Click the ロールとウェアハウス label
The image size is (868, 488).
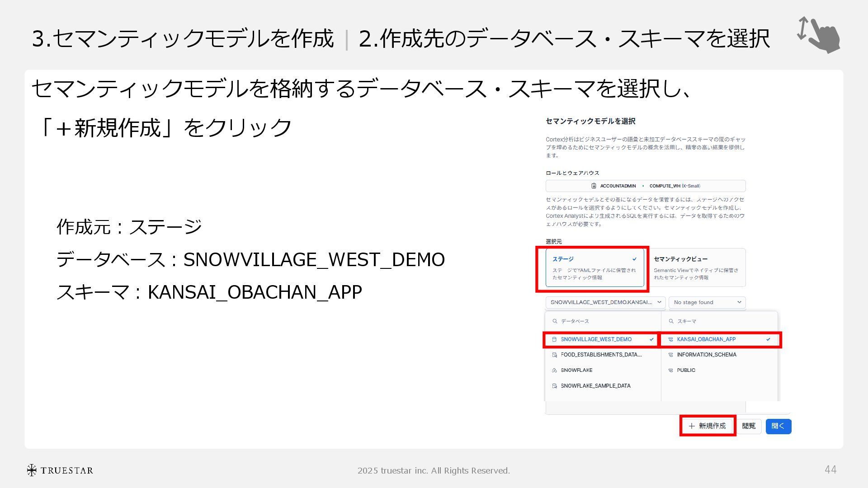click(572, 173)
